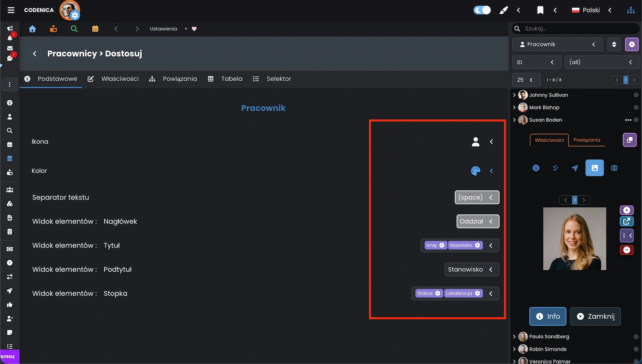642x364 pixels.
Task: Remove the Imię tag from Tytuł
Action: pos(442,245)
